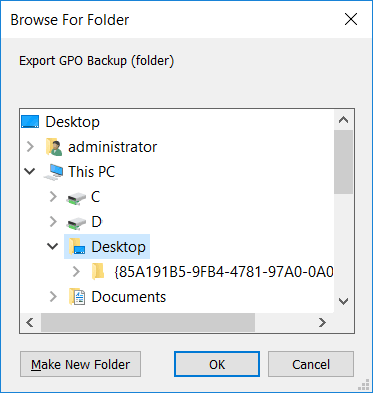Viewport: 373px width, 393px height.
Task: Select the {85A191B5-9FB4-4781 folder name
Action: click(224, 272)
